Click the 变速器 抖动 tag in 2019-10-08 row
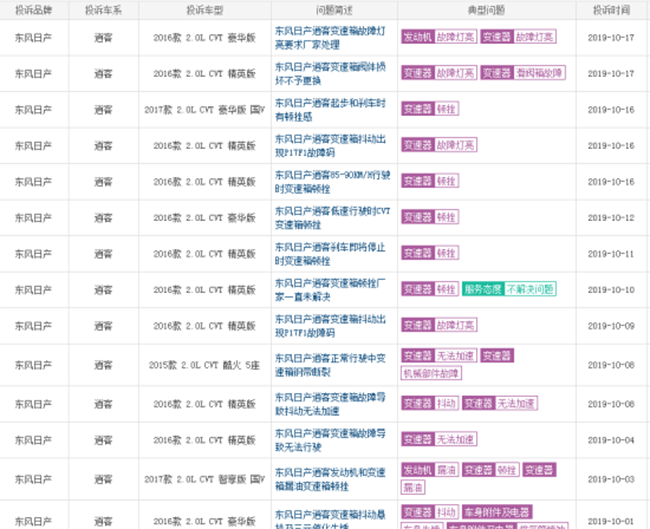Viewport: 650px width, 529px height. (x=430, y=403)
